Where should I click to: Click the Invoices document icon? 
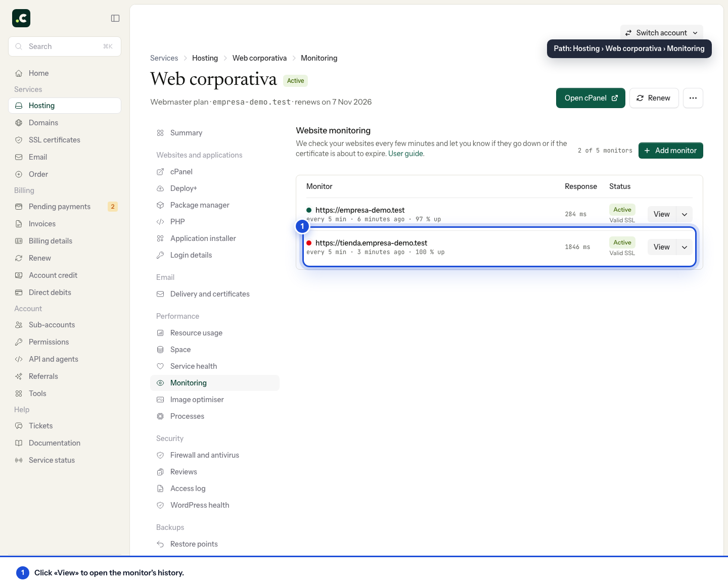click(x=19, y=224)
